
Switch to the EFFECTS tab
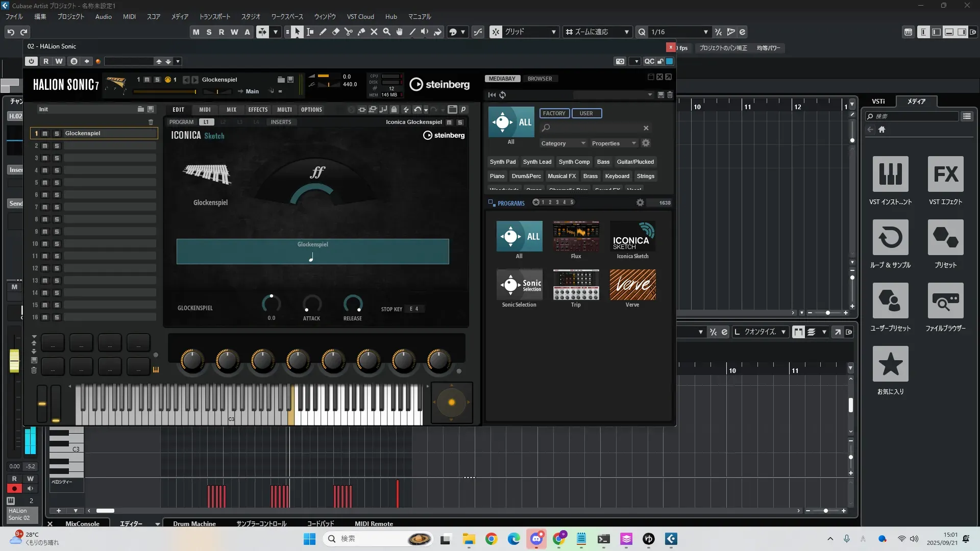click(x=258, y=110)
